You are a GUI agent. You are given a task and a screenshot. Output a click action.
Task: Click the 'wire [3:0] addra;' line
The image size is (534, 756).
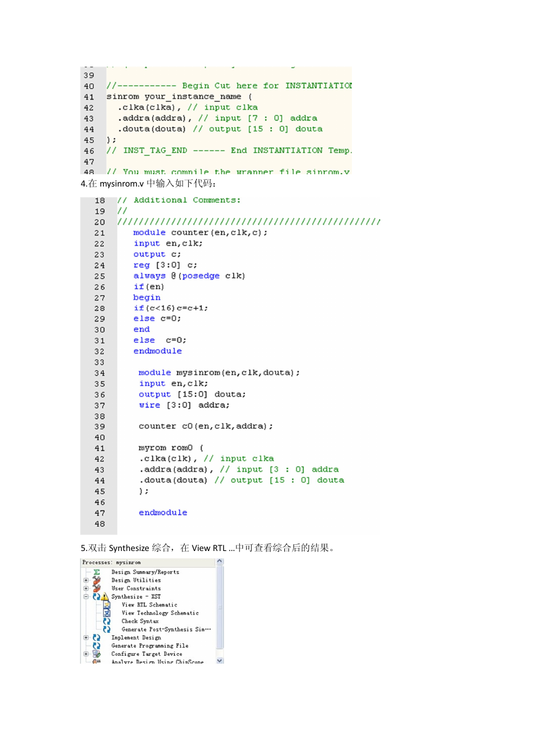(x=184, y=405)
